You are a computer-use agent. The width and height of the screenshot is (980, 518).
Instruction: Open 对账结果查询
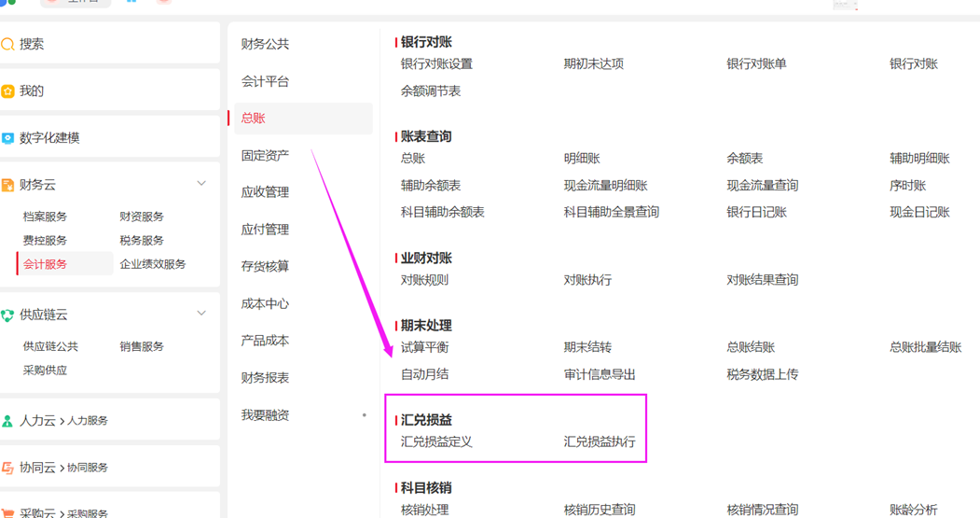tap(763, 280)
